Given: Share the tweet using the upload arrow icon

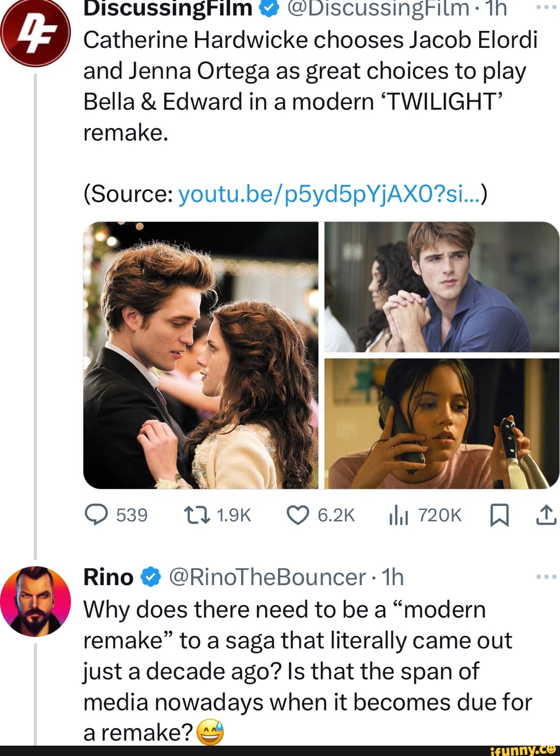Looking at the screenshot, I should tap(546, 515).
